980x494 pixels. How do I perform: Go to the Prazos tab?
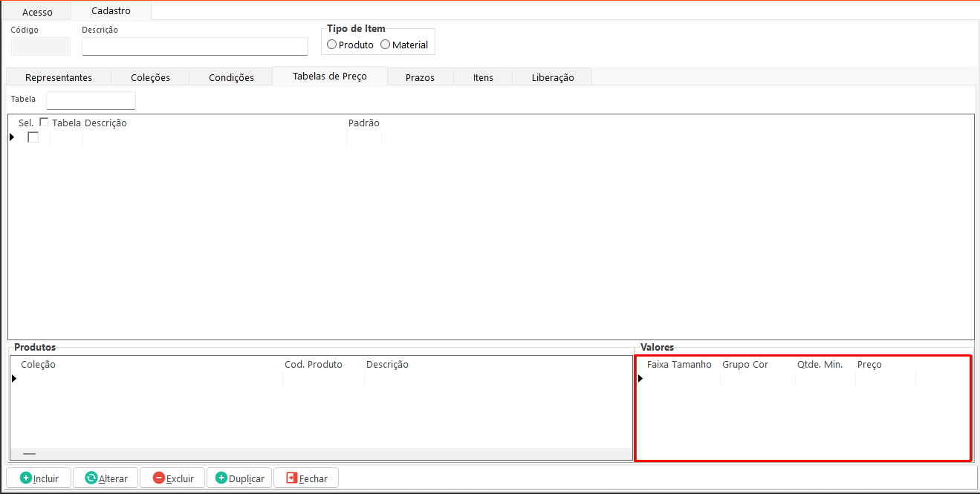[x=420, y=77]
